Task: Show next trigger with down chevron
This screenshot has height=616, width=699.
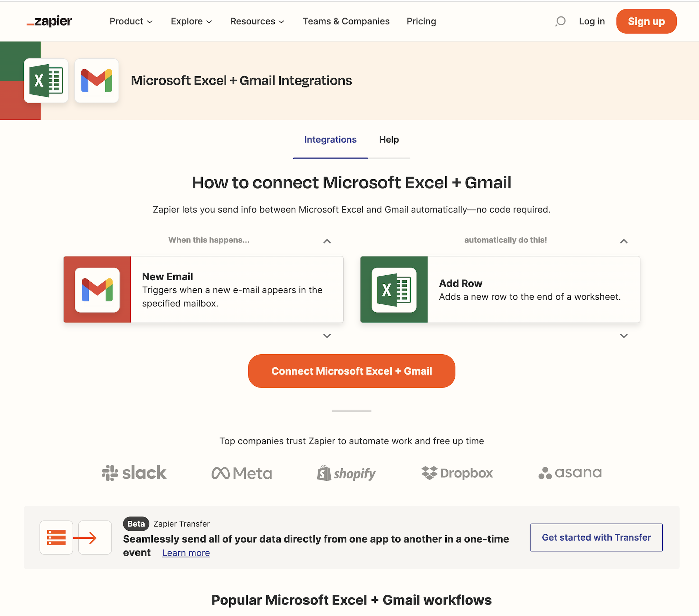Action: coord(327,336)
